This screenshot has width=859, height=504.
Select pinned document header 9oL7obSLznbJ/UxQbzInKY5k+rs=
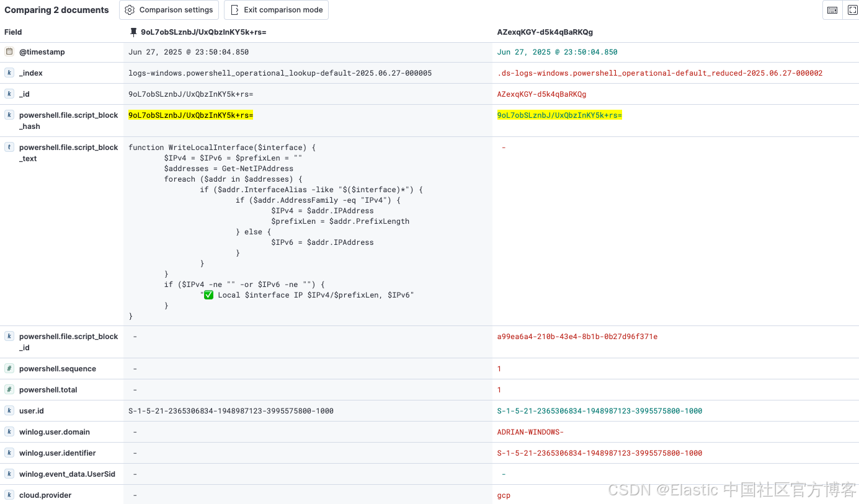(203, 32)
